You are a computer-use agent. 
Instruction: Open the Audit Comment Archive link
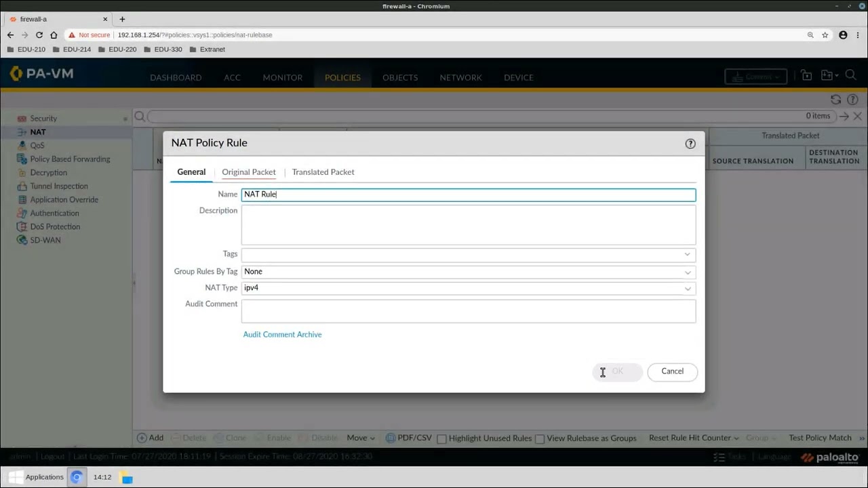point(282,335)
